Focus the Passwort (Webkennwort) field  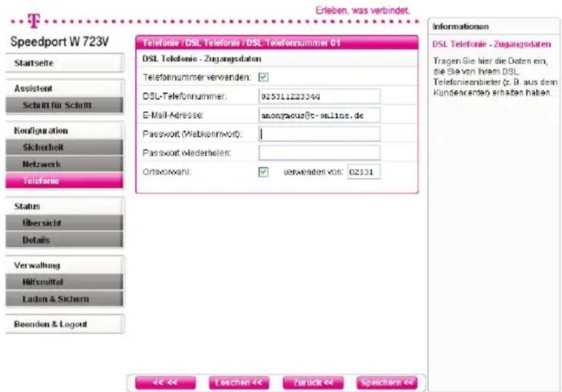pos(319,134)
